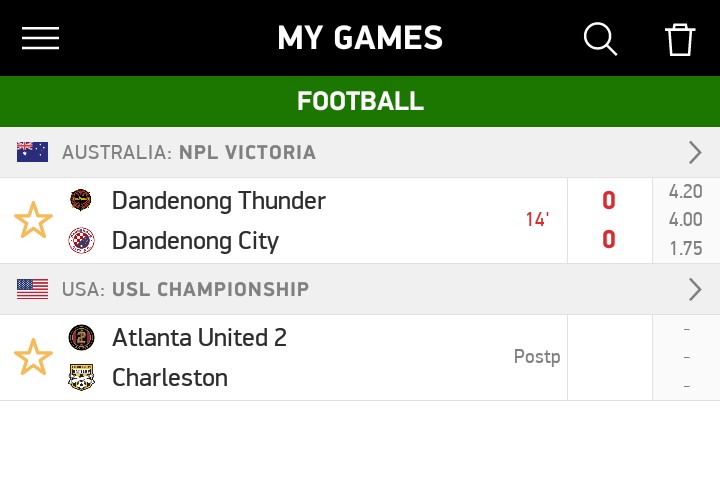Open the hamburger menu
The height and width of the screenshot is (482, 720).
[40, 38]
